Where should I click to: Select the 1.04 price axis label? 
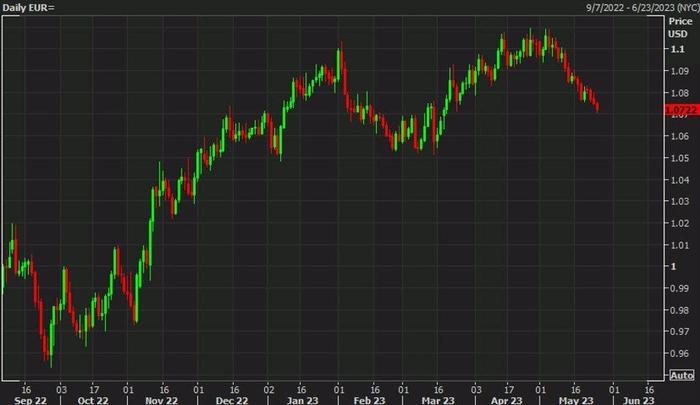pos(679,180)
